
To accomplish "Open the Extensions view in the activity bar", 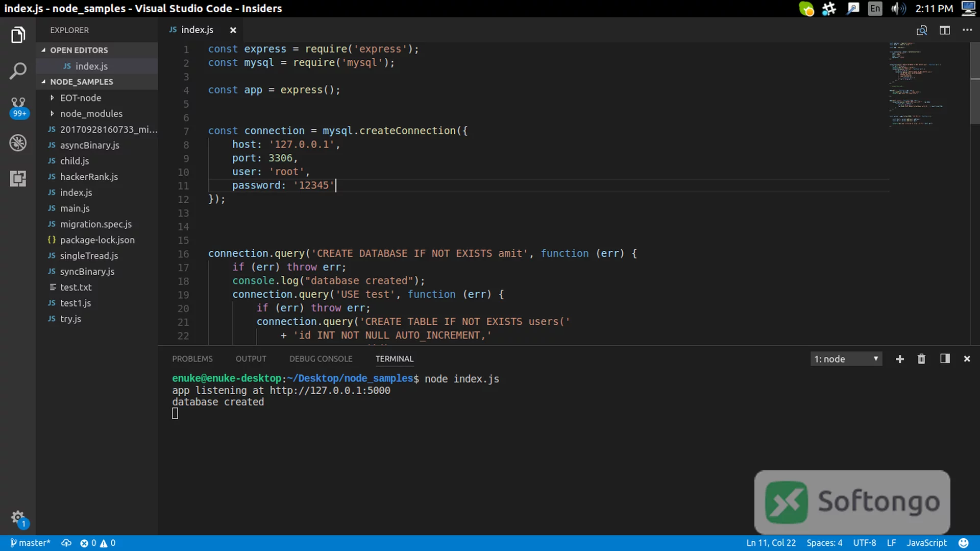I will 18,178.
